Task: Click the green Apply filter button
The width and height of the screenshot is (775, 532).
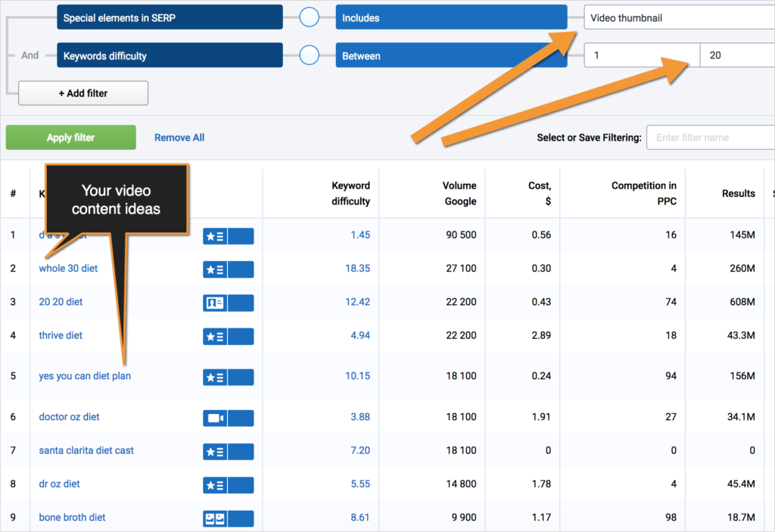Action: click(x=70, y=137)
